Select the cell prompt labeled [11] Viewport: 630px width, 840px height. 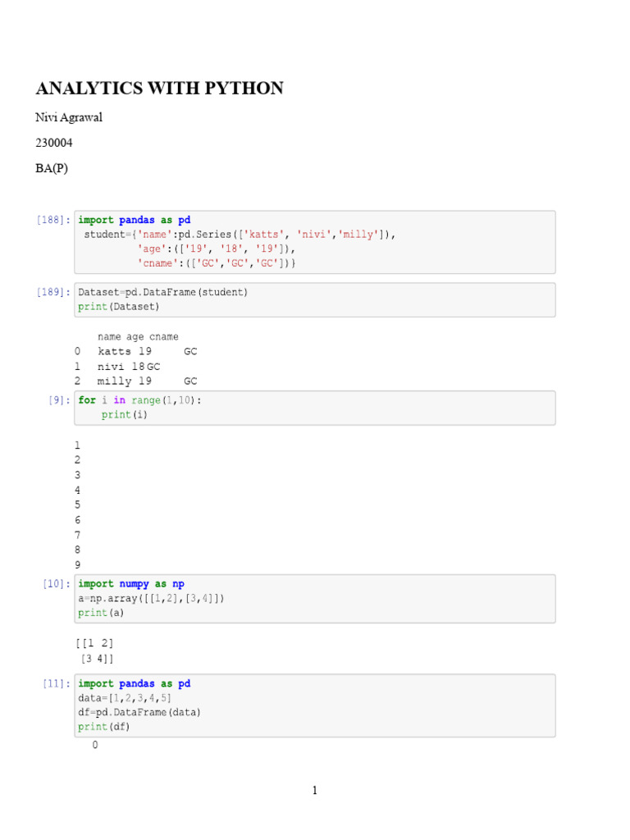coord(56,684)
